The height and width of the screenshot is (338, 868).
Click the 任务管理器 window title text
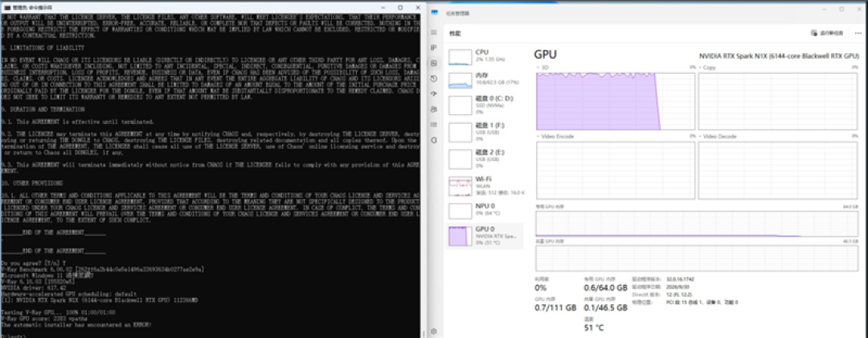(x=457, y=12)
